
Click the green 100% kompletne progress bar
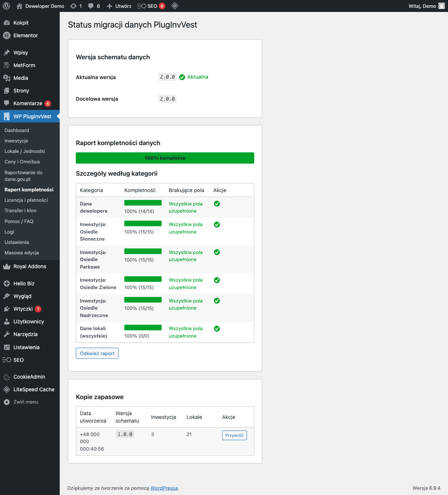click(165, 158)
